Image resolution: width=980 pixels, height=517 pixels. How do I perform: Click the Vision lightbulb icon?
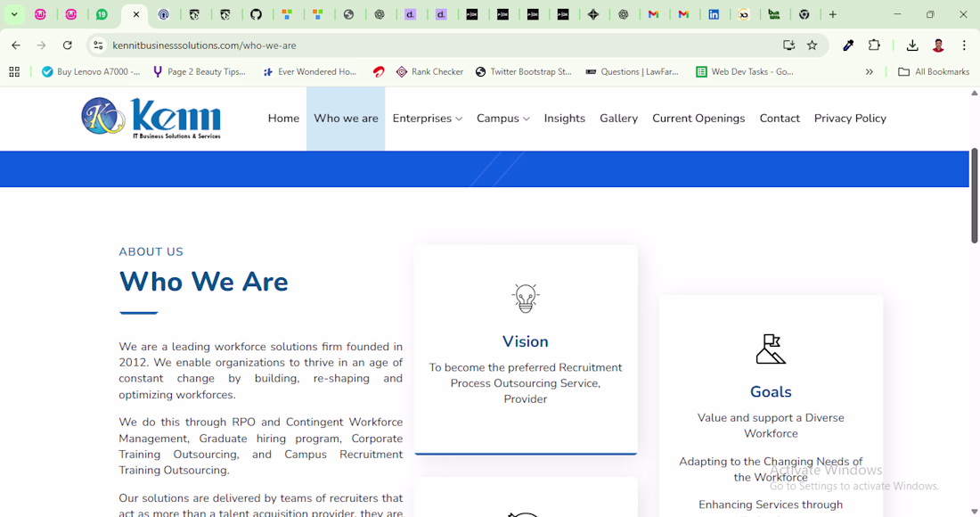pos(525,299)
